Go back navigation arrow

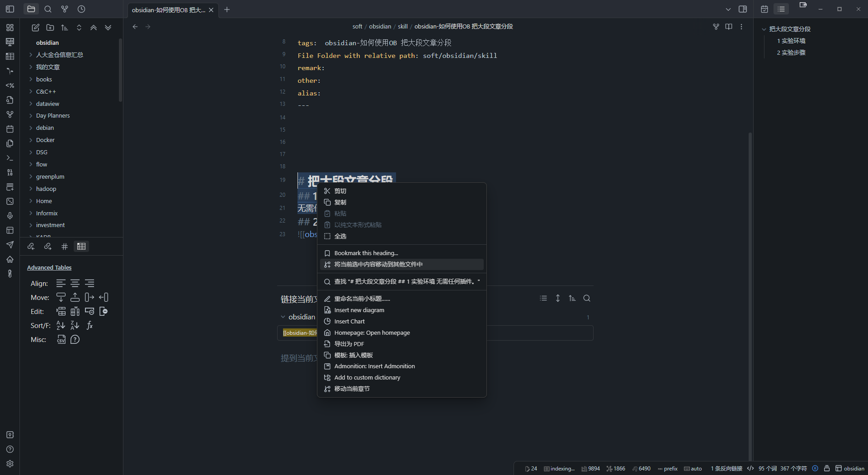[x=135, y=27]
